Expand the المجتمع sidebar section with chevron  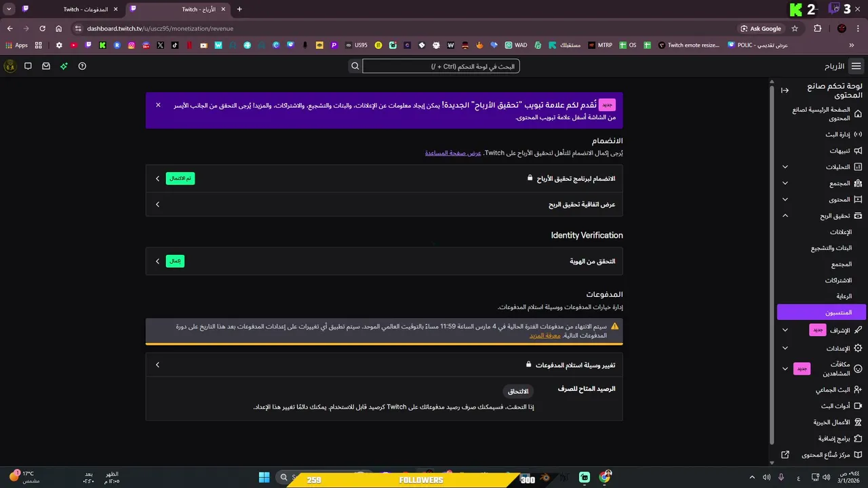(x=823, y=183)
